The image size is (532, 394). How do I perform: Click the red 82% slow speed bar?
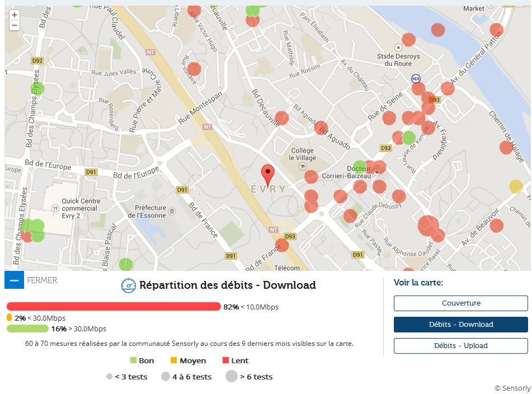pyautogui.click(x=114, y=307)
